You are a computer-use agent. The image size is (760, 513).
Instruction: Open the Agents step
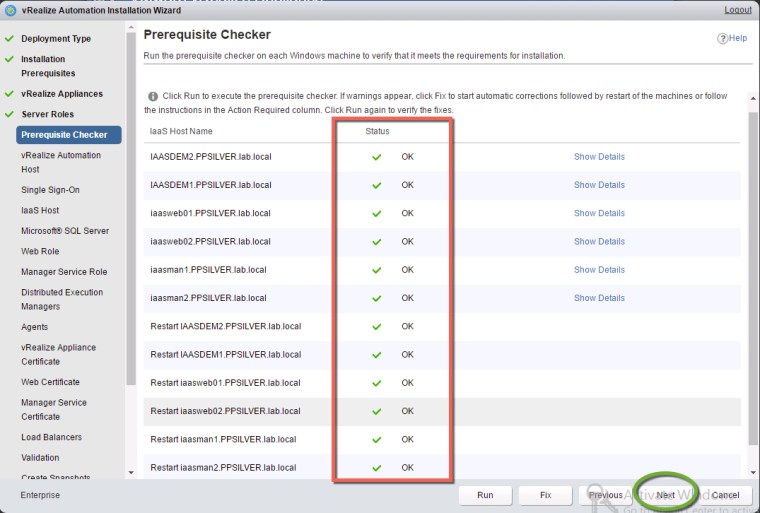(34, 327)
